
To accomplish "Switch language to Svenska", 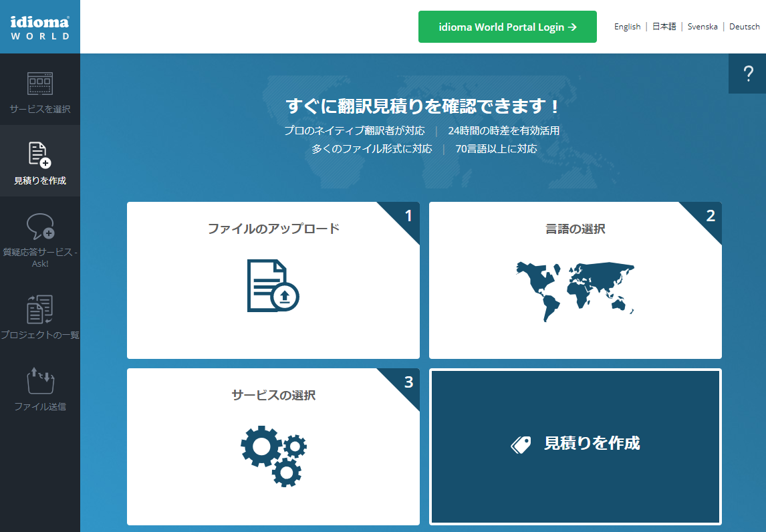I will coord(703,27).
